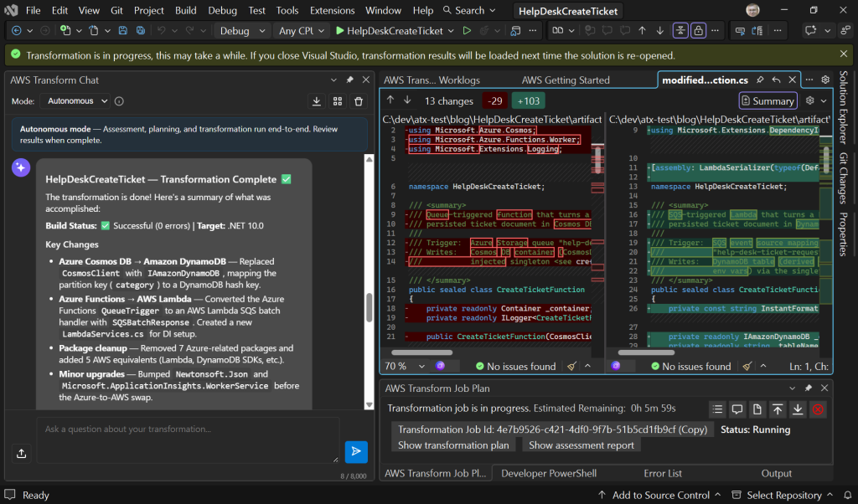858x504 pixels.
Task: Expand the HelpDeskCreateTicket startup project dropdown
Action: click(451, 31)
